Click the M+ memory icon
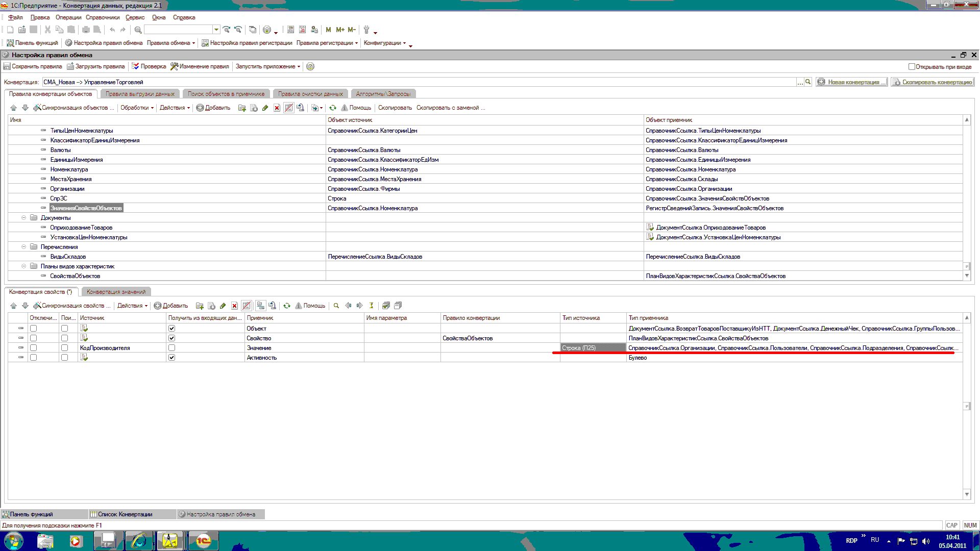 [340, 30]
